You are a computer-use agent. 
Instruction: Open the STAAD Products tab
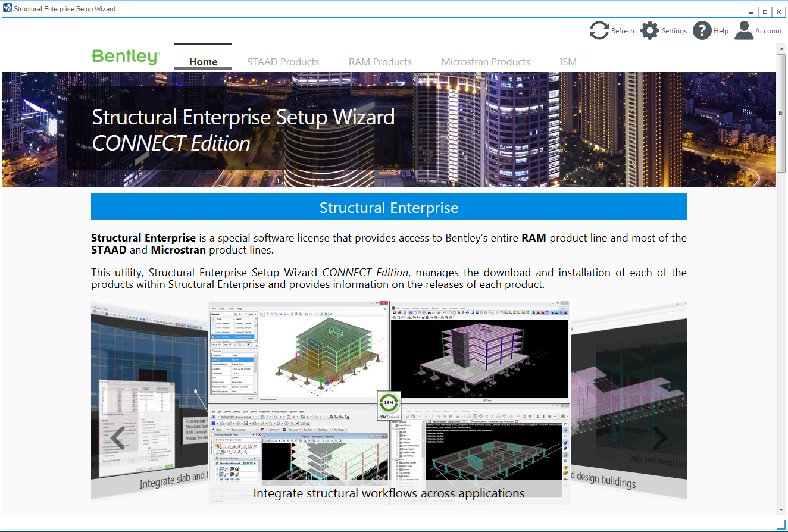(283, 62)
